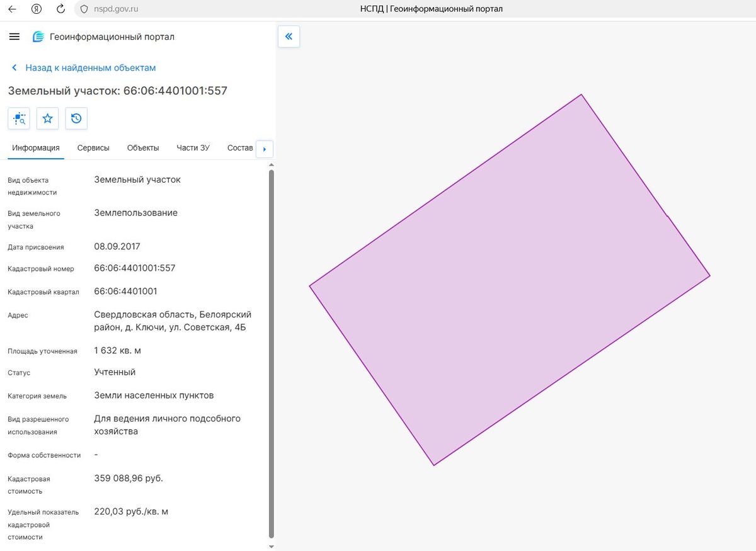Click the value Землепользование
756x551 pixels.
pyautogui.click(x=136, y=213)
